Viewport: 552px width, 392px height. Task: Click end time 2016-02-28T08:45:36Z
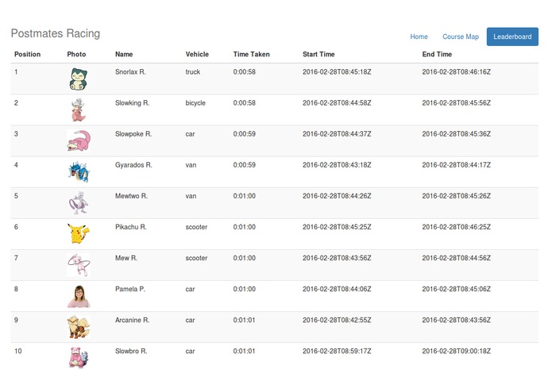point(456,134)
